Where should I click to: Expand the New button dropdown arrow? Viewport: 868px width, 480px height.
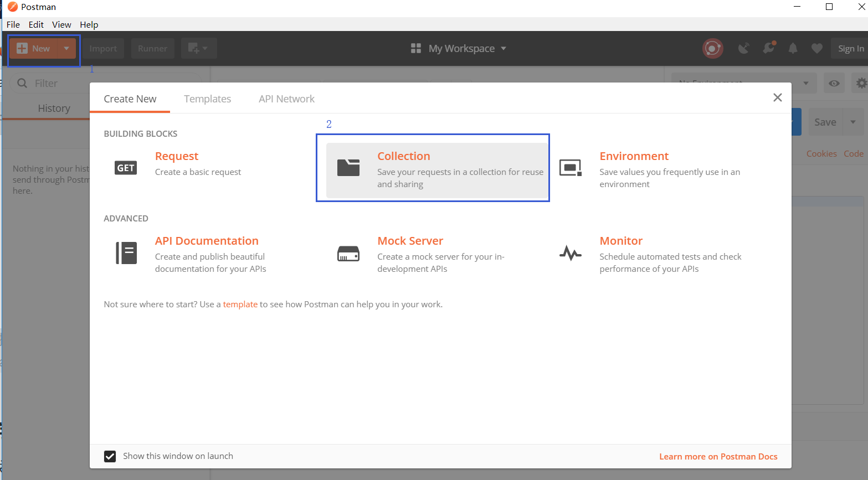tap(66, 49)
